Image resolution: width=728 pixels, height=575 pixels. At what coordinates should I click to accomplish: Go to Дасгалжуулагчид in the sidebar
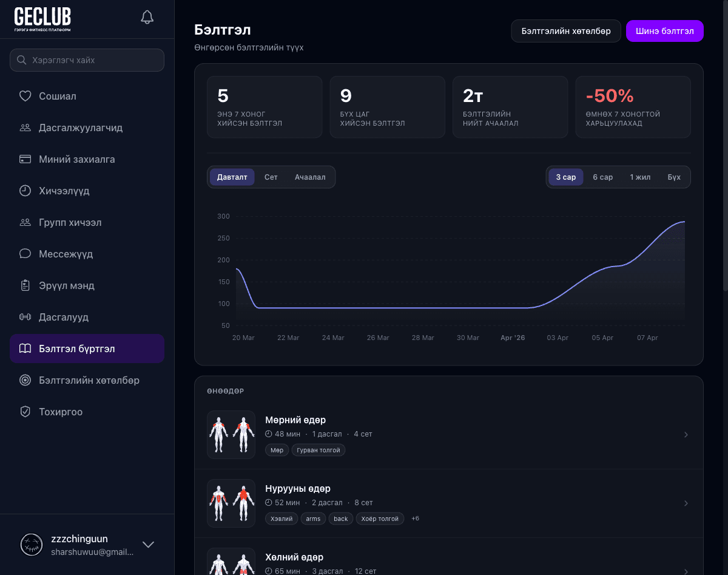pos(81,128)
